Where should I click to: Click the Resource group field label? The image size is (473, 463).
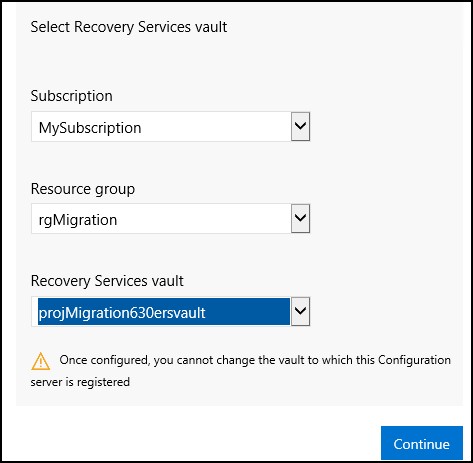click(83, 189)
